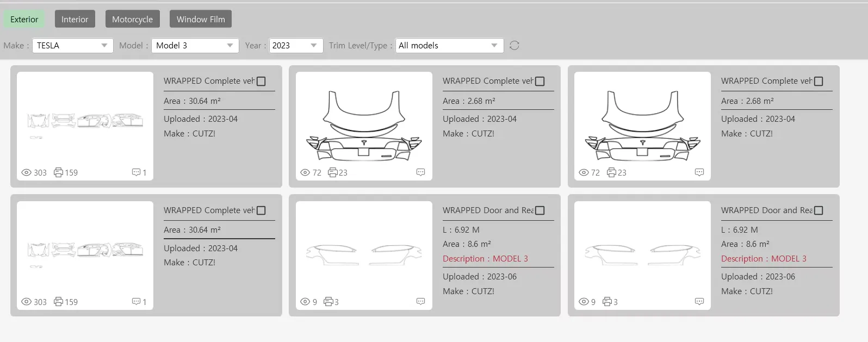Image resolution: width=868 pixels, height=342 pixels.
Task: Click the top-middle card title WRAPPED Complete veh
Action: pyautogui.click(x=488, y=81)
